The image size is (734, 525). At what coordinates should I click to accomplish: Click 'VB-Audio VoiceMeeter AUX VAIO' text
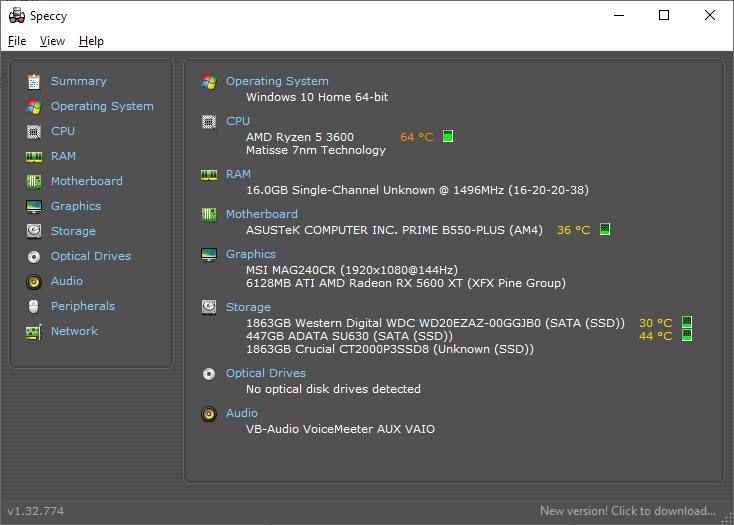tap(340, 429)
